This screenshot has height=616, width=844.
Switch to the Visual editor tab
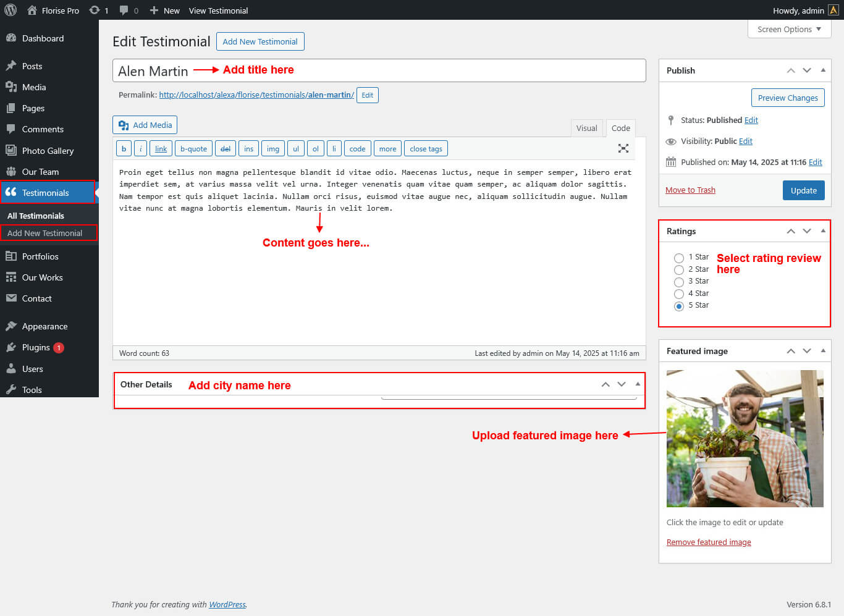click(586, 128)
